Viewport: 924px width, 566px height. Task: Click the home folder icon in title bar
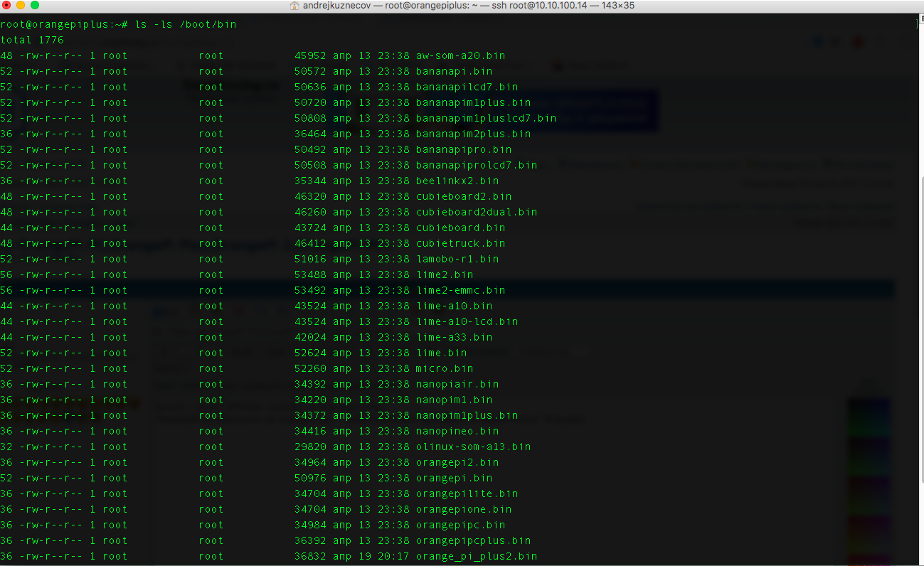[x=294, y=6]
